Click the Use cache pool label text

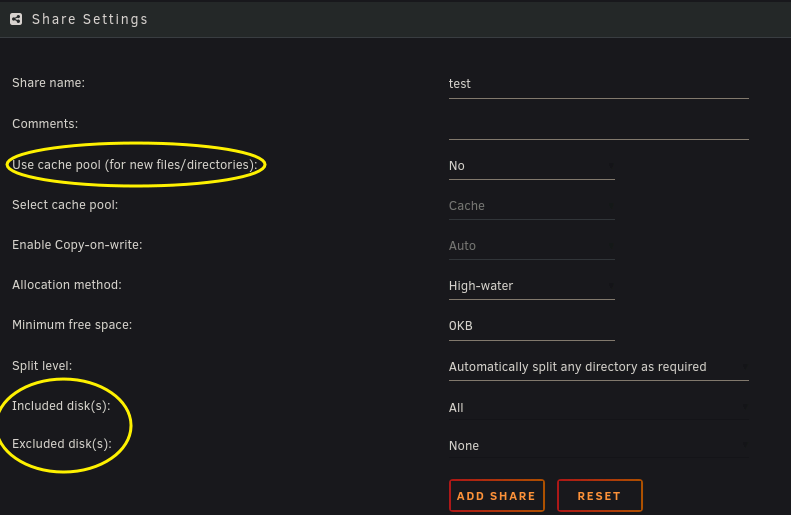click(x=134, y=164)
